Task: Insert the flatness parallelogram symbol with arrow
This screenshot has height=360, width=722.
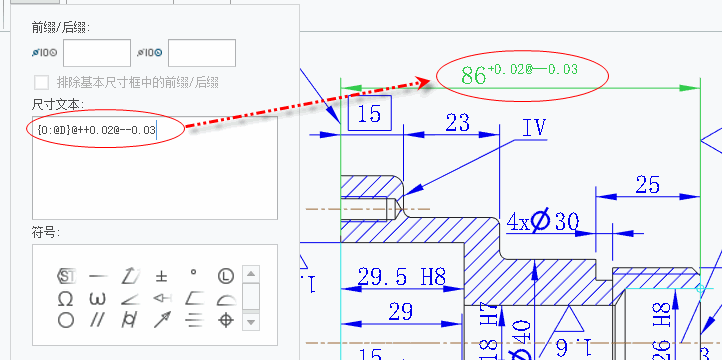Action: click(x=130, y=276)
